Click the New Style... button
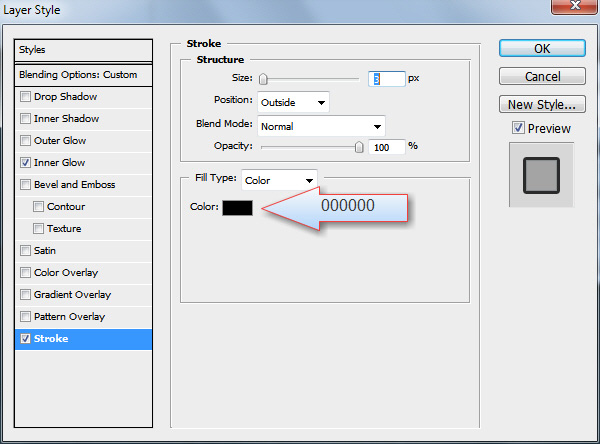The height and width of the screenshot is (444, 600). click(x=542, y=104)
